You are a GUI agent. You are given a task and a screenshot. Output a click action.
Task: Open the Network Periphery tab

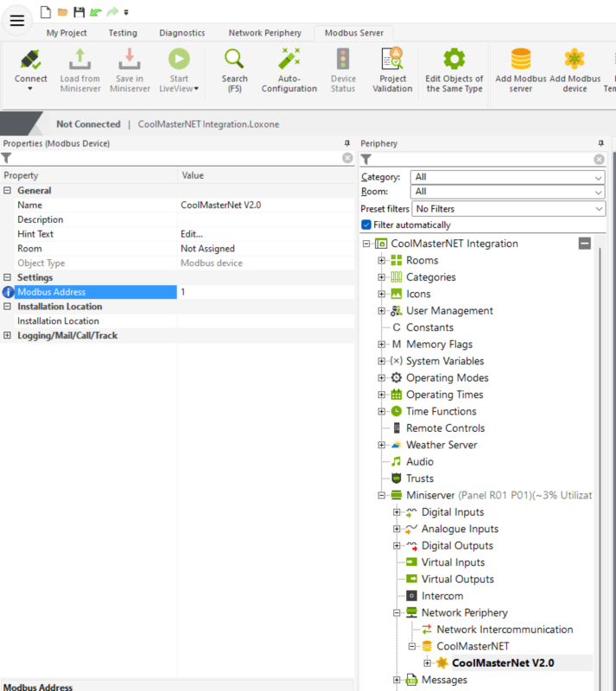tap(264, 33)
